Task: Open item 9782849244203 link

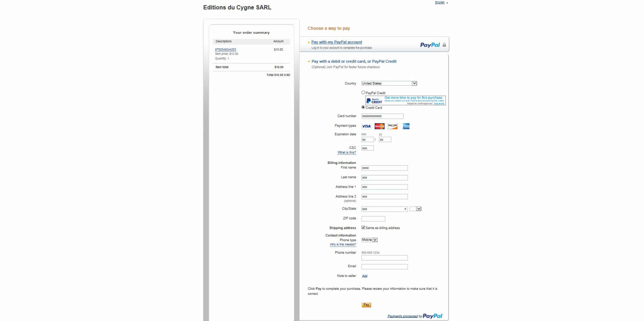Action: (225, 49)
